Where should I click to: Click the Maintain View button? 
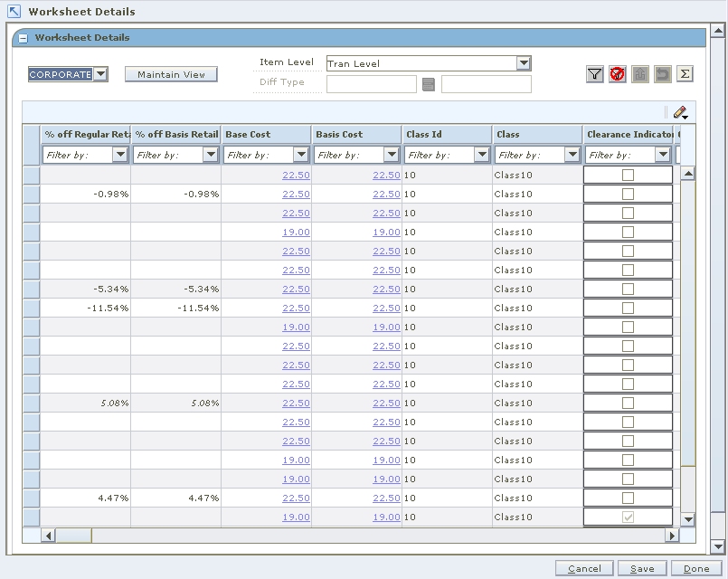pyautogui.click(x=171, y=74)
